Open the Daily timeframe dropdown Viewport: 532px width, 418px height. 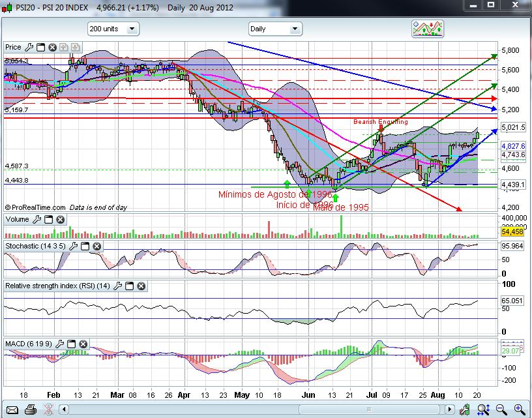275,29
